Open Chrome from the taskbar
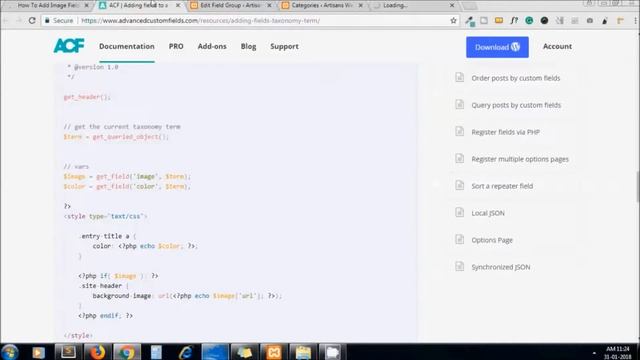The width and height of the screenshot is (640, 360). coord(127,352)
